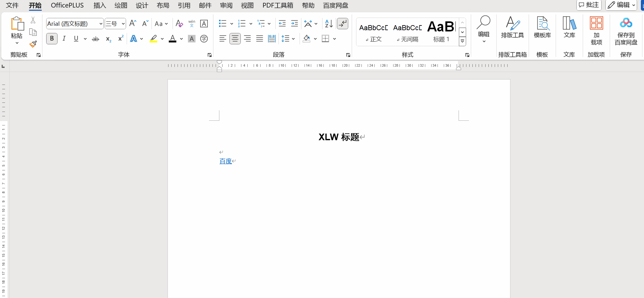Switch to the 插入 ribbon tab
This screenshot has height=298, width=644.
100,5
